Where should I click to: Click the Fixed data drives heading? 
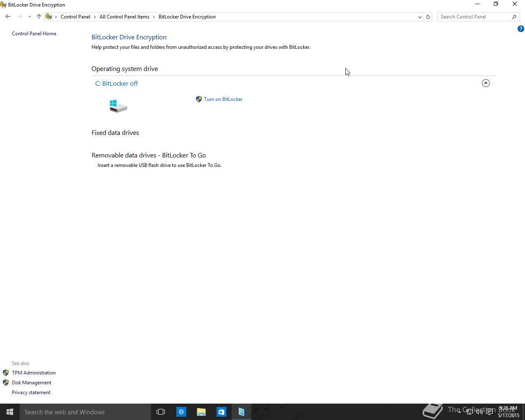[115, 133]
